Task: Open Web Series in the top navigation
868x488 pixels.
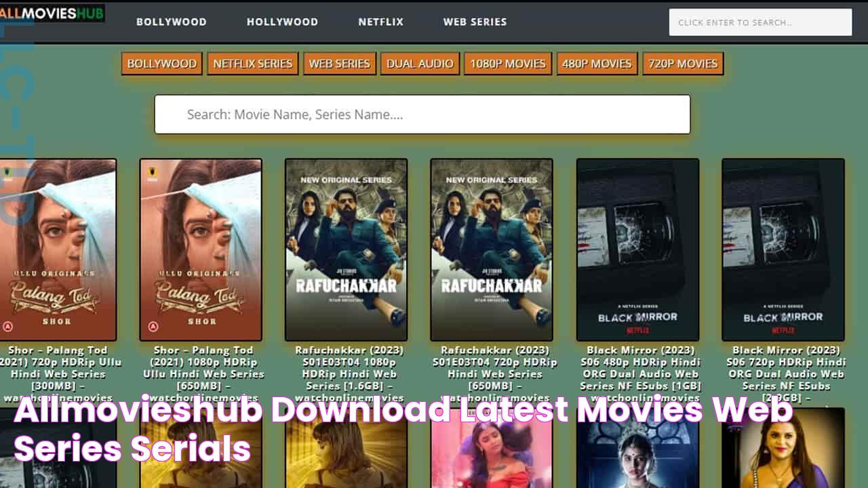Action: (x=475, y=22)
